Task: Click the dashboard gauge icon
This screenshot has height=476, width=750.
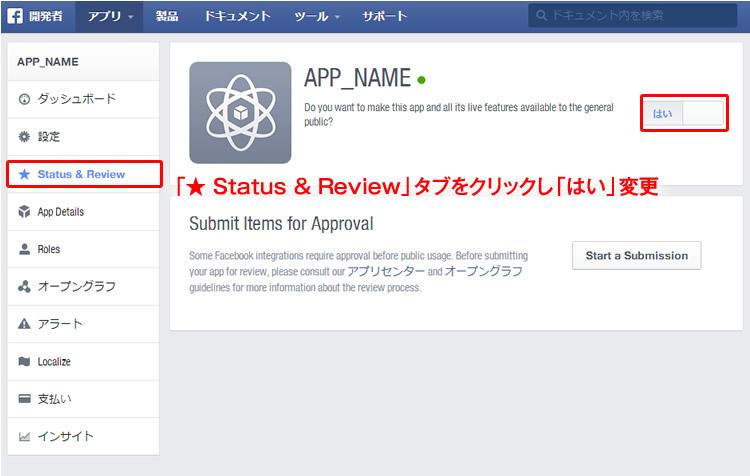Action: (x=24, y=99)
